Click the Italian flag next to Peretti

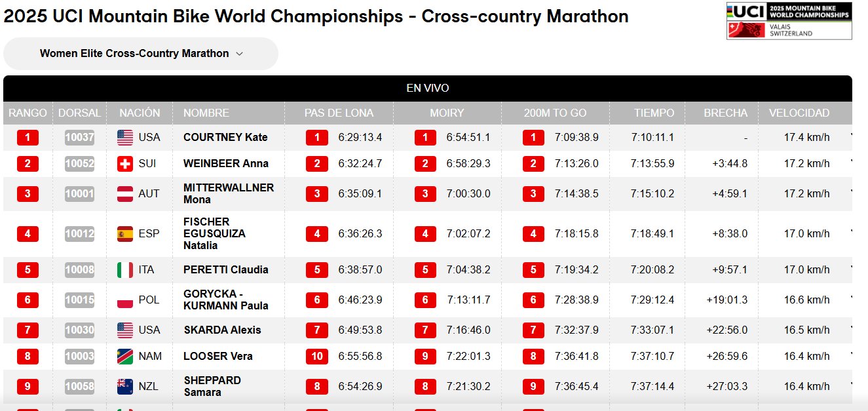pos(125,269)
